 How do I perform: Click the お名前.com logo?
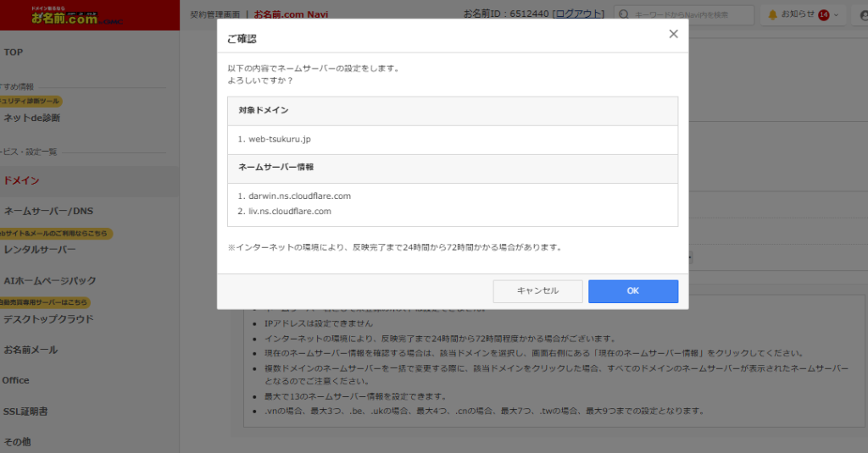pos(76,17)
